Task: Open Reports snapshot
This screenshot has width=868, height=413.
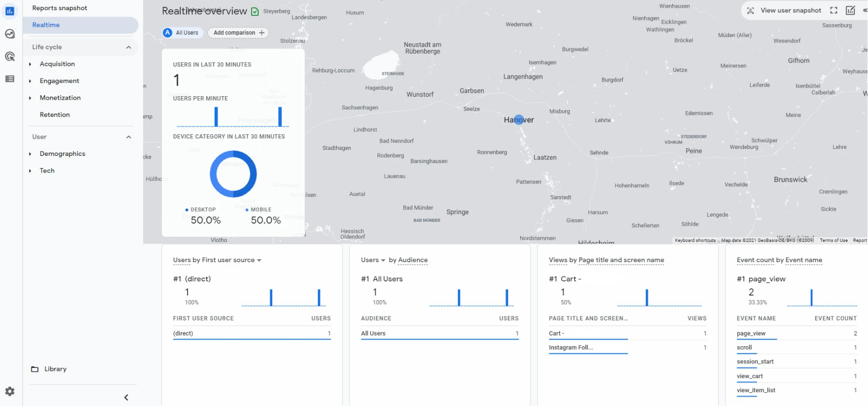Action: click(x=60, y=8)
